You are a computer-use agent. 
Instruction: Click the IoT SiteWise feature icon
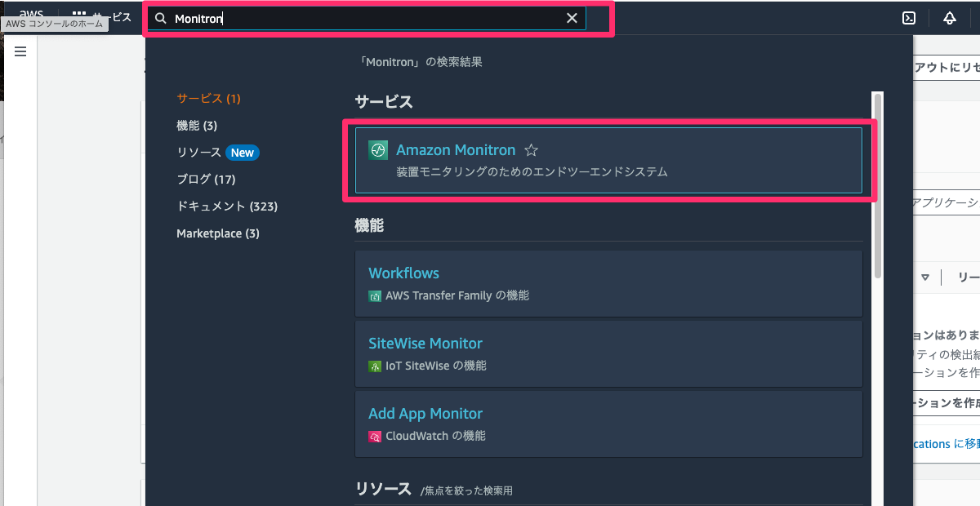[375, 366]
